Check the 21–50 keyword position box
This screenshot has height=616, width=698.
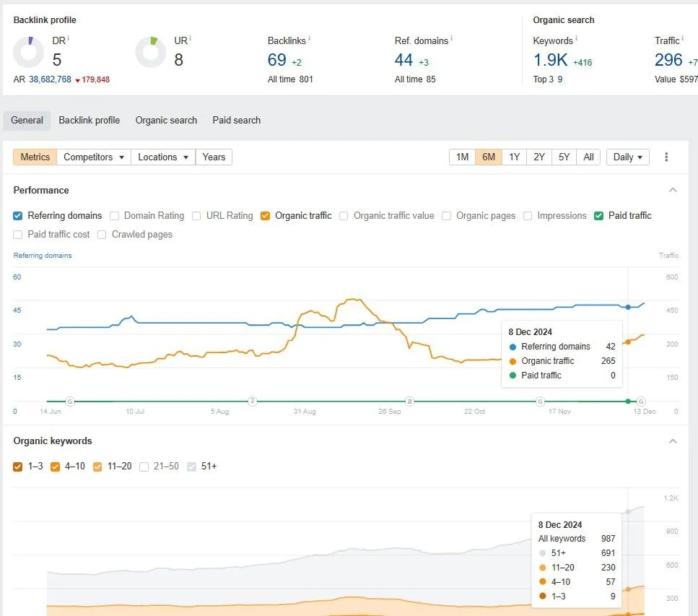144,467
